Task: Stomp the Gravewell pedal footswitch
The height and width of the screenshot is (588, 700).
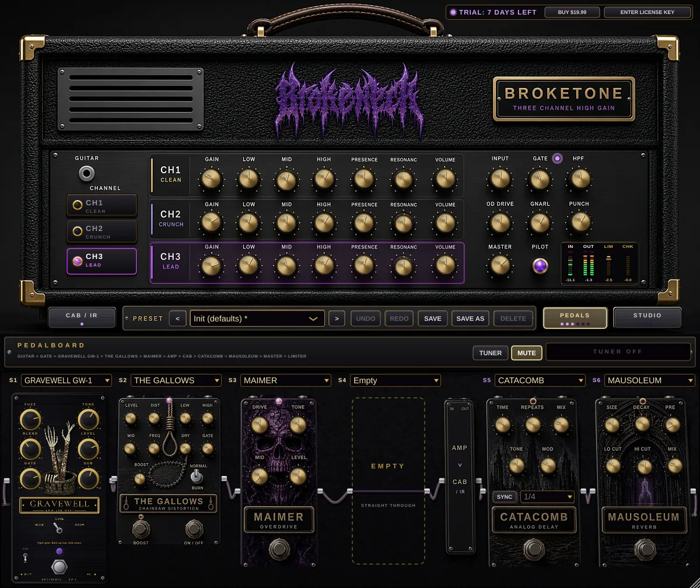Action: 59,566
